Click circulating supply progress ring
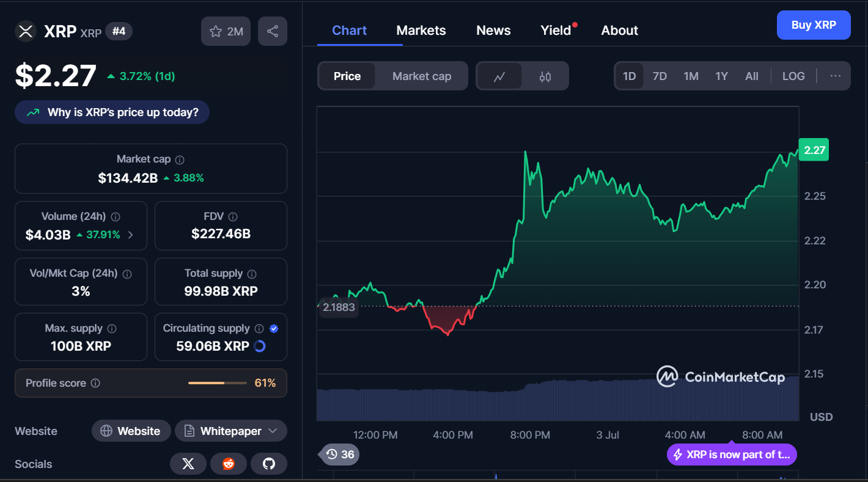 click(259, 346)
